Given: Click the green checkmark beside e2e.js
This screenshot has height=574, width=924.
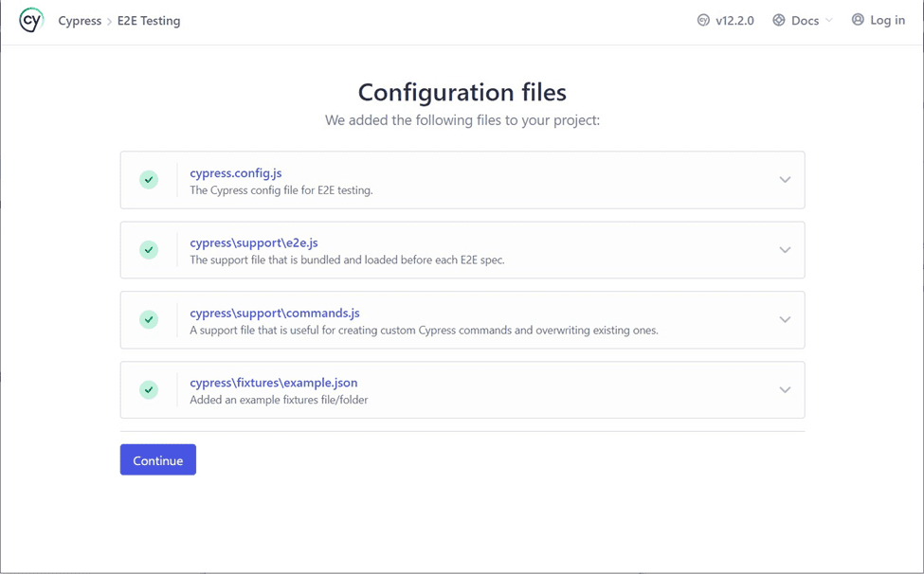Looking at the screenshot, I should pos(149,250).
